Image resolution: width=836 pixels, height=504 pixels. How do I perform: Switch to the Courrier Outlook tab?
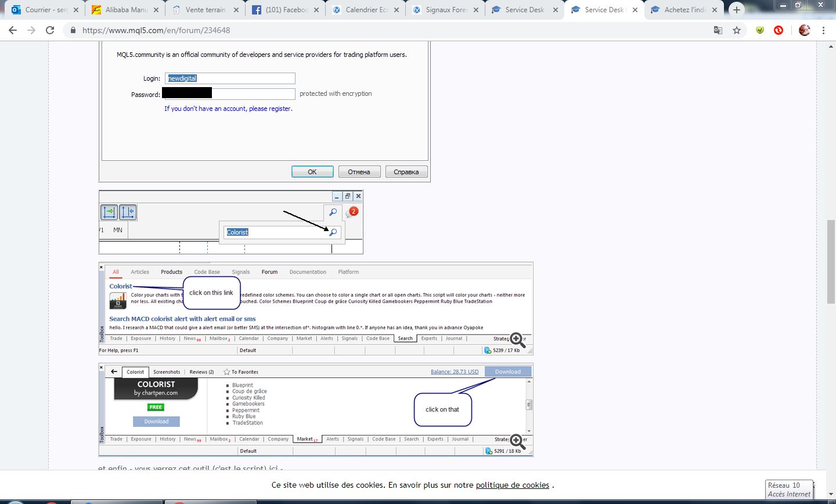pos(45,10)
